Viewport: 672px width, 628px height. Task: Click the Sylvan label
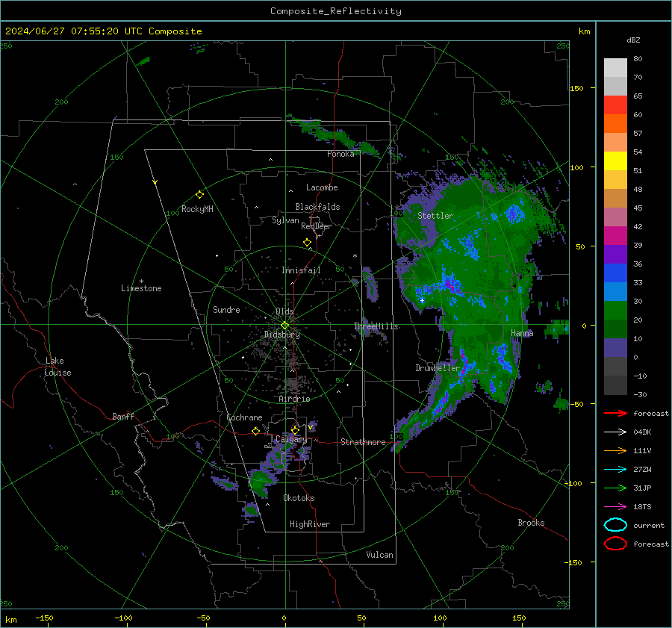(285, 220)
